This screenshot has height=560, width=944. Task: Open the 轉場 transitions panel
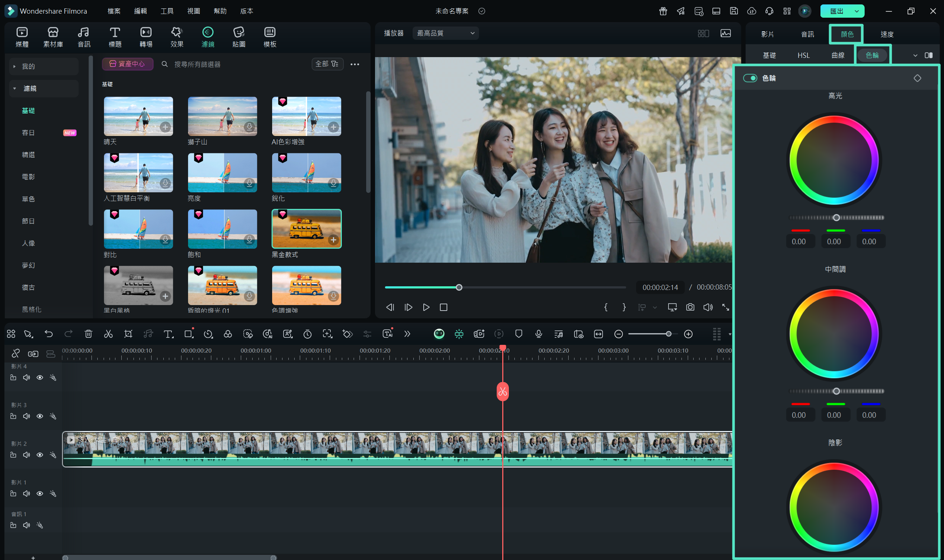(x=146, y=37)
